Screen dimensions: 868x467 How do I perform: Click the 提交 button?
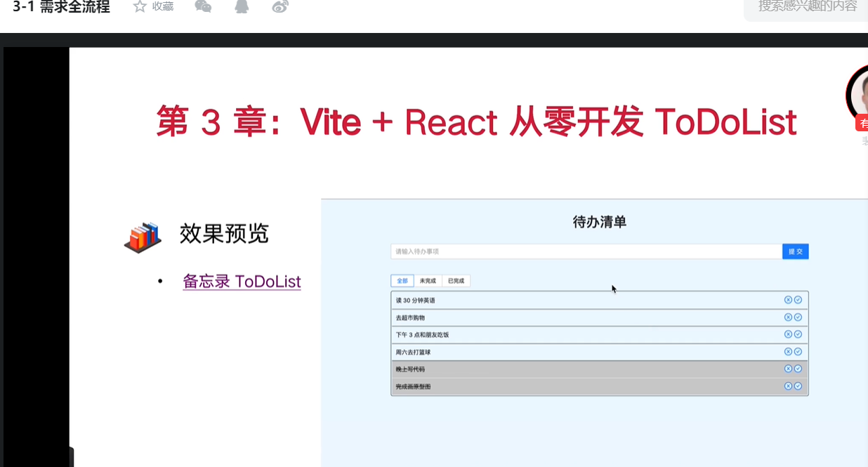796,251
